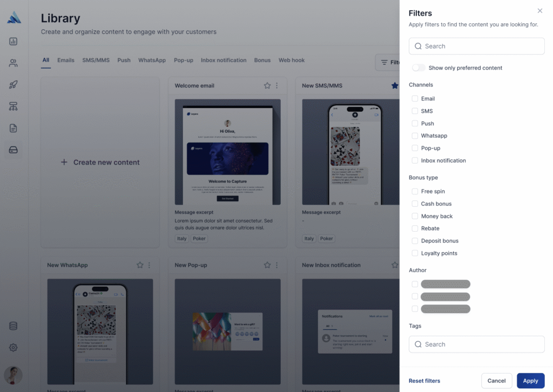Viewport: 553px width, 392px height.
Task: Switch to the Web hook tab
Action: (x=292, y=60)
